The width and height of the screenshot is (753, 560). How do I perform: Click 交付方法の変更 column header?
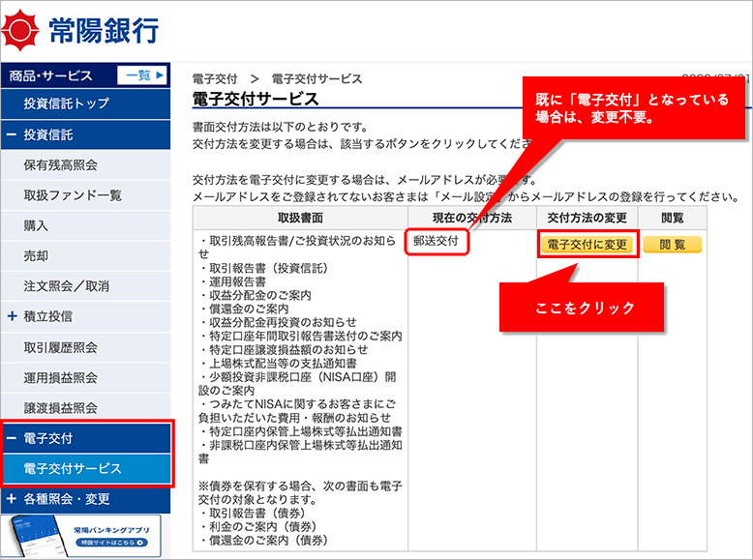587,218
